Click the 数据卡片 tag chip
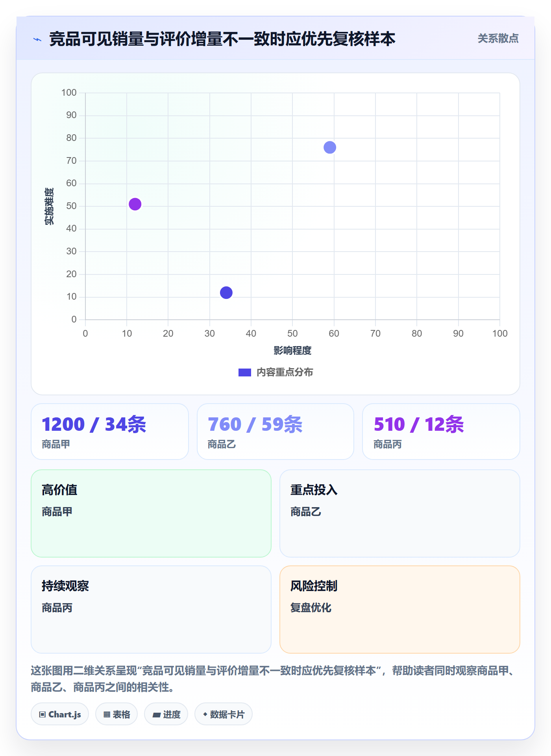551x756 pixels. 224,714
